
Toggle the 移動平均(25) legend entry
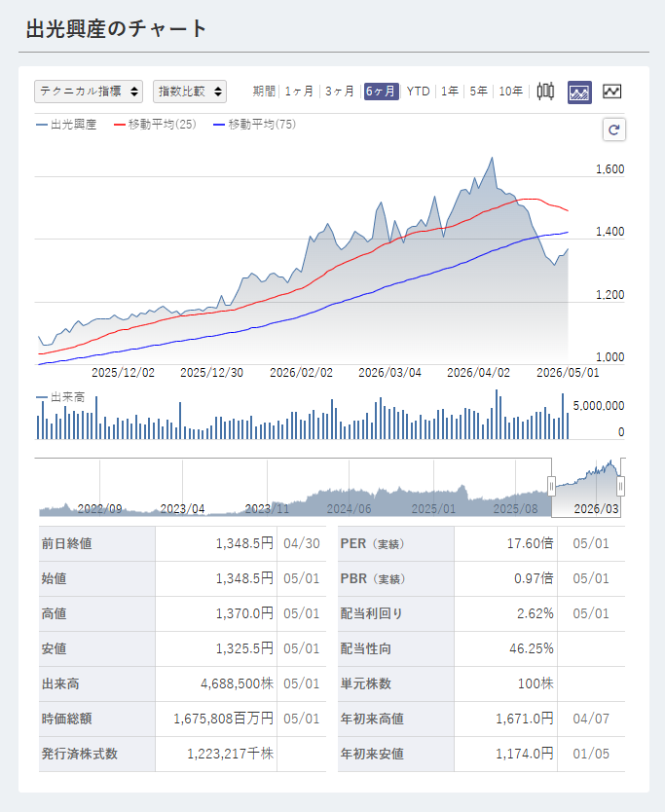156,125
